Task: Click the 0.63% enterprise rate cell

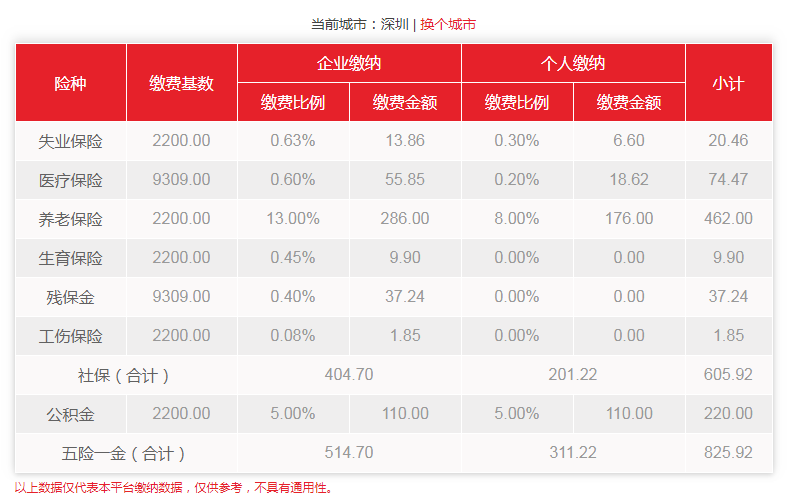Action: point(293,141)
